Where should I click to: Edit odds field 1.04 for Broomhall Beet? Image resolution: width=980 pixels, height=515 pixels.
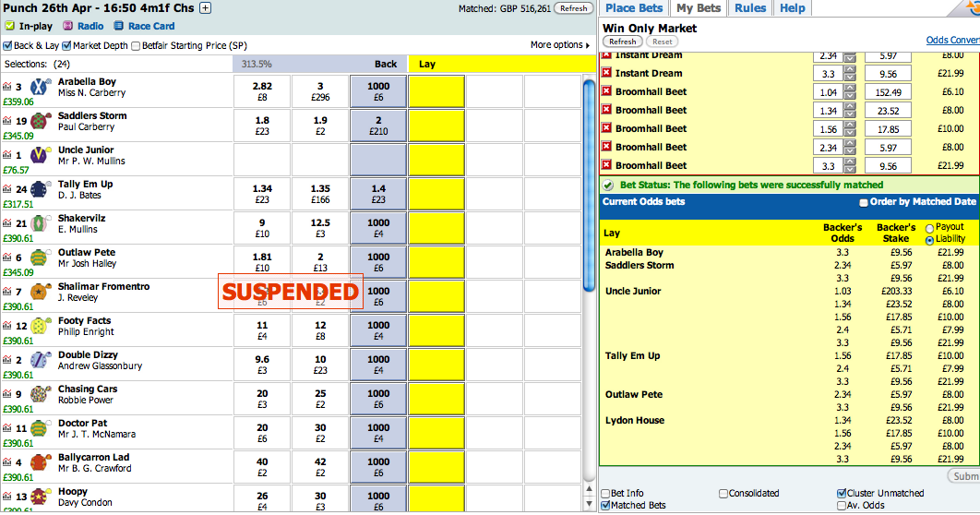coord(828,92)
